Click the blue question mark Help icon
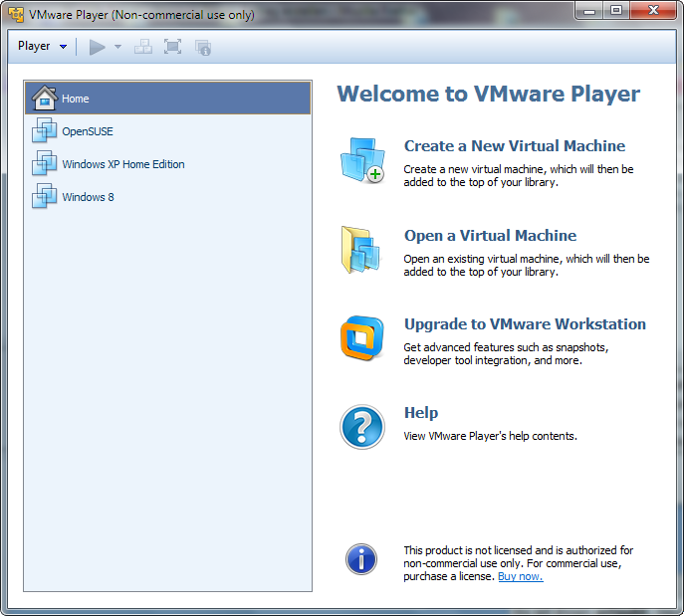 (x=362, y=427)
